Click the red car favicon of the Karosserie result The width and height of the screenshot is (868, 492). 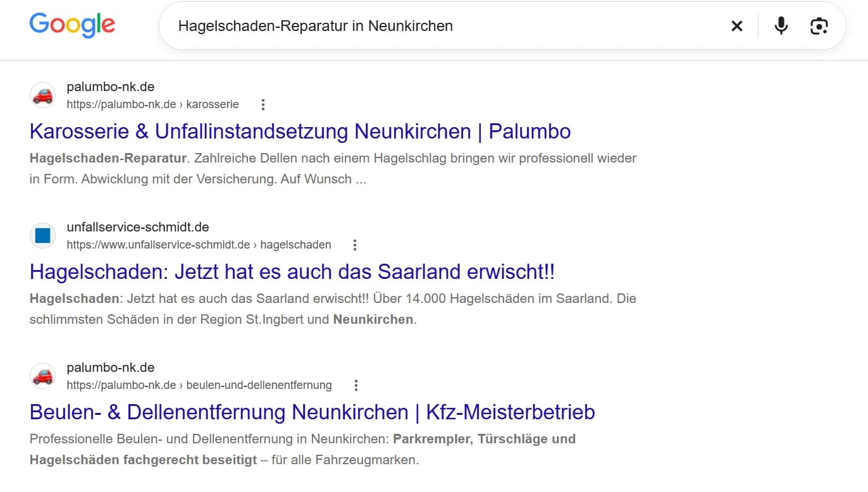pyautogui.click(x=43, y=95)
